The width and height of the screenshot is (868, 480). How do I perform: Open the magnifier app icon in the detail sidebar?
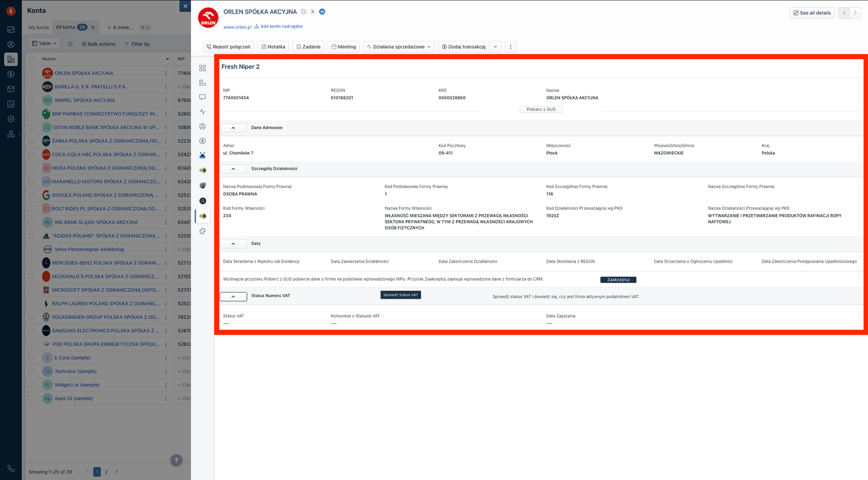pyautogui.click(x=202, y=201)
